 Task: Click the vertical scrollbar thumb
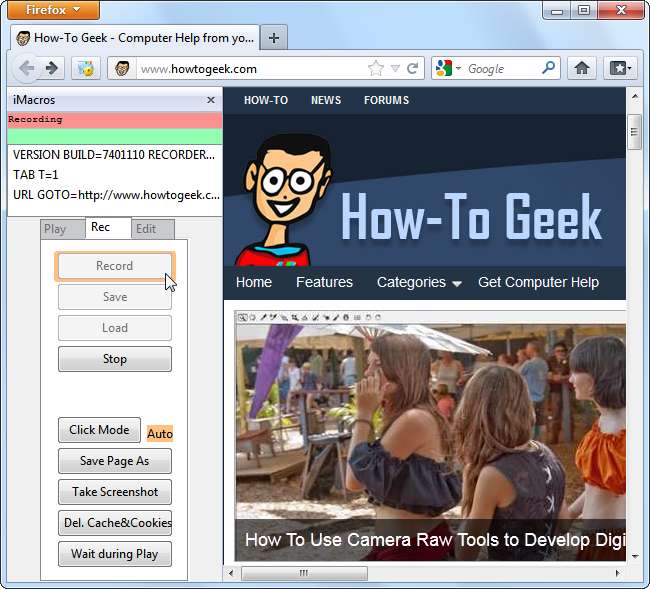(x=634, y=131)
